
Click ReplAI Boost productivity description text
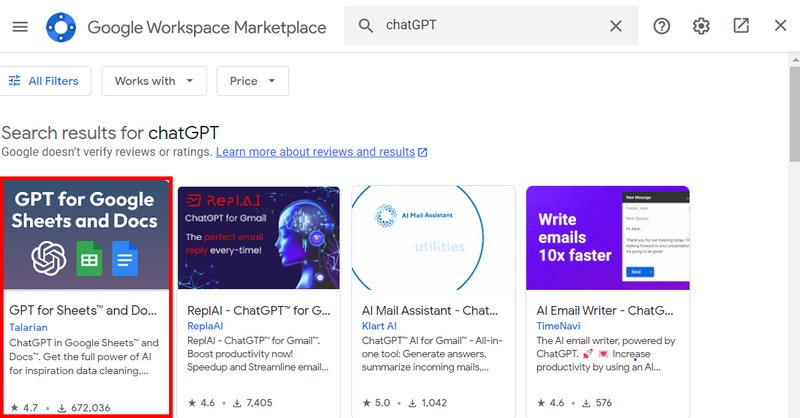(258, 354)
